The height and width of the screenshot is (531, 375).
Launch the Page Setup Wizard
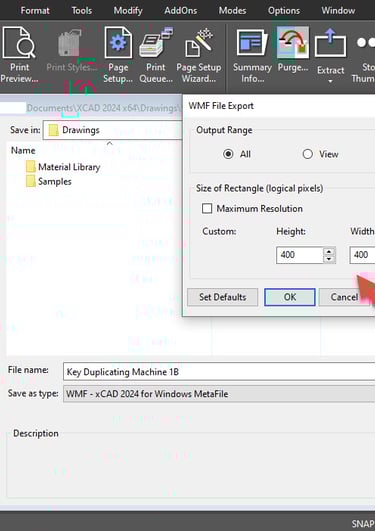[x=199, y=56]
